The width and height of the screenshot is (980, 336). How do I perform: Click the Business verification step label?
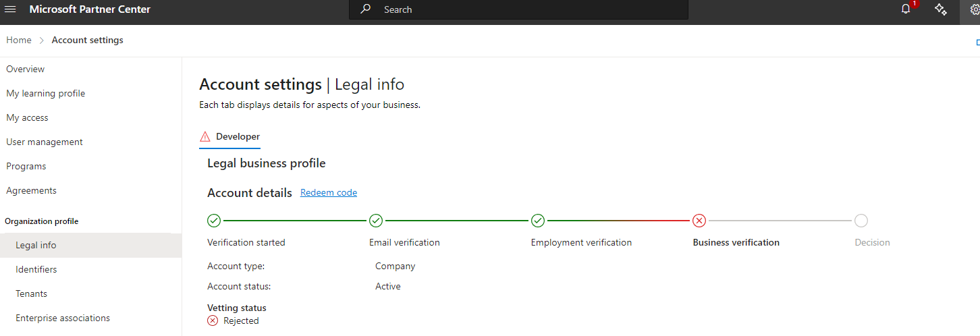(736, 242)
